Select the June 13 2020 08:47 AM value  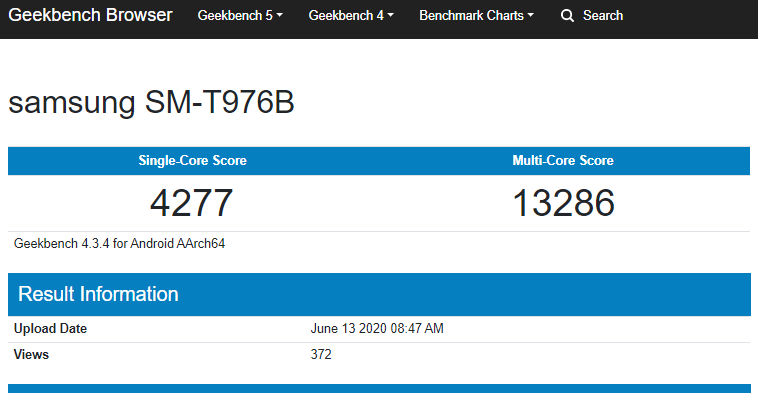coord(377,329)
